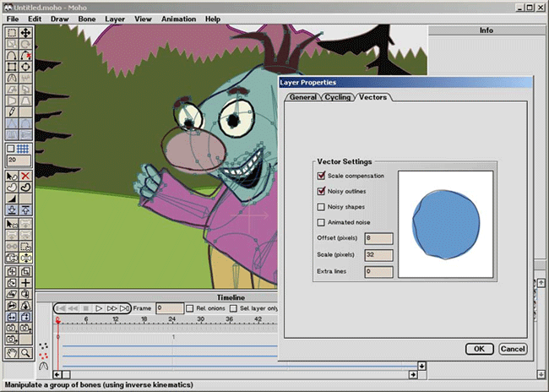Click the timeline stop button

point(86,308)
